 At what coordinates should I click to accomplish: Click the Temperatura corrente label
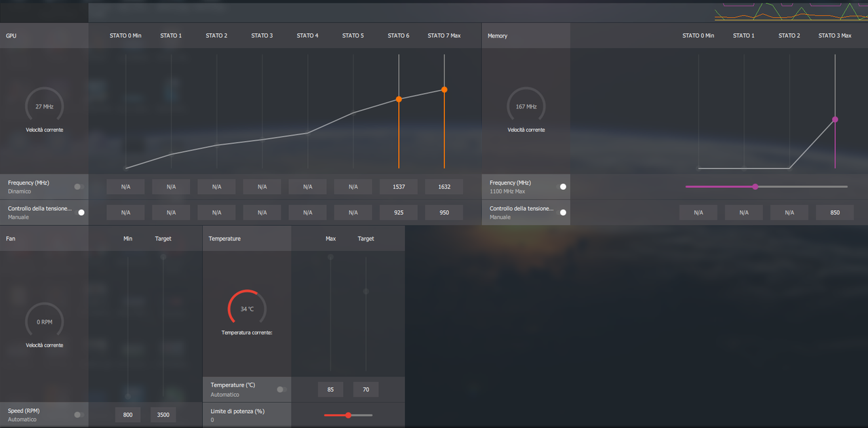247,333
